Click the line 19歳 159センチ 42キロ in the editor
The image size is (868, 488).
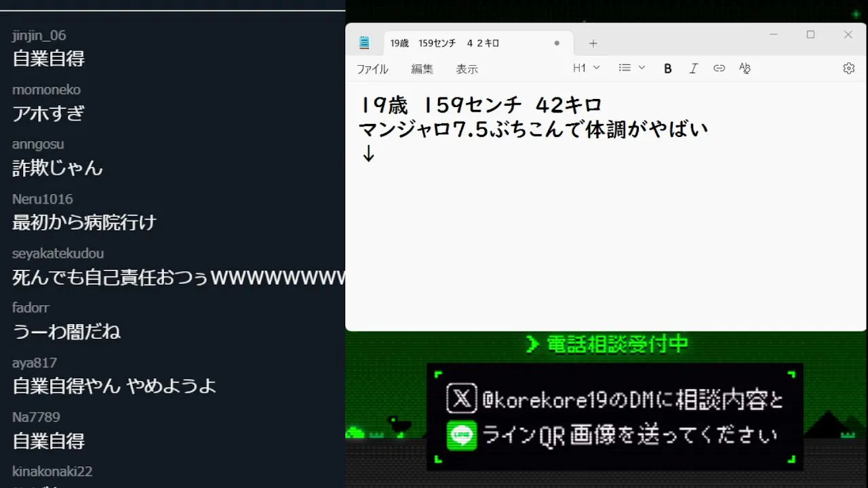pos(481,105)
